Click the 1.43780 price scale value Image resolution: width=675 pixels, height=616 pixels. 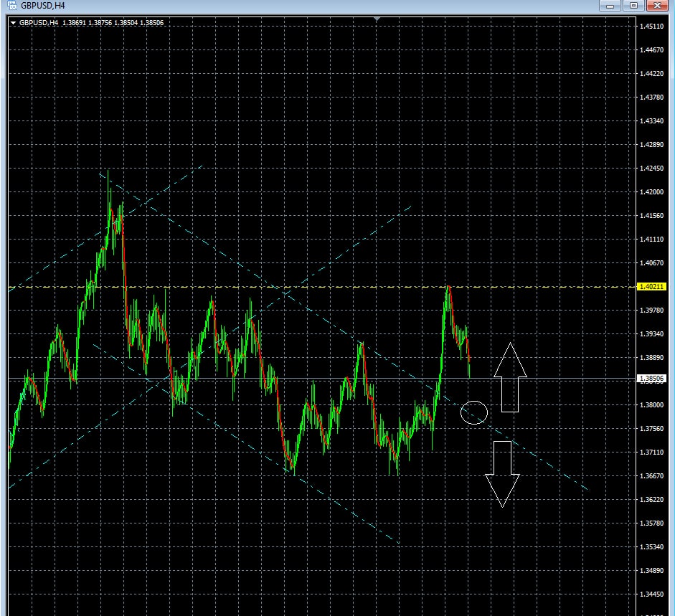coord(651,98)
